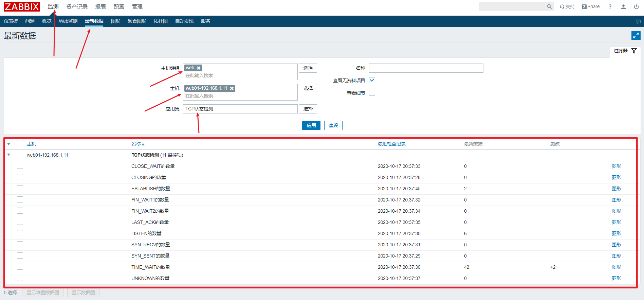Sort by 主机 column header
This screenshot has height=300, width=644.
[x=32, y=144]
